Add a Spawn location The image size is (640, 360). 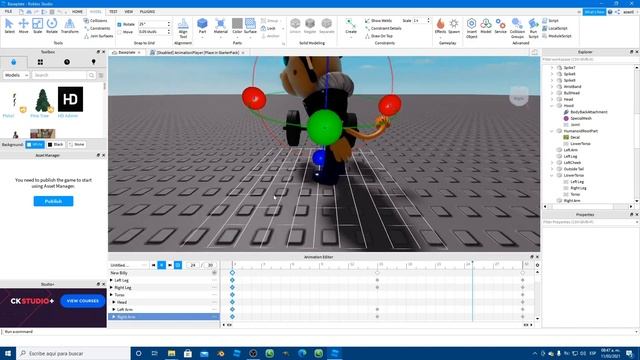(x=454, y=26)
